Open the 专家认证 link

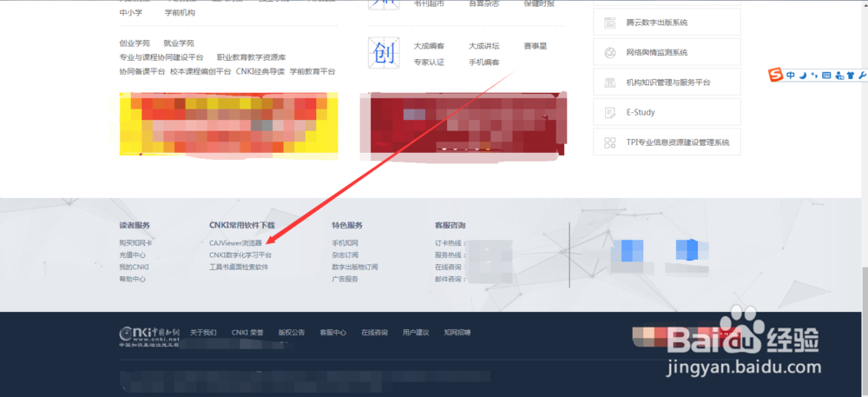tap(429, 63)
